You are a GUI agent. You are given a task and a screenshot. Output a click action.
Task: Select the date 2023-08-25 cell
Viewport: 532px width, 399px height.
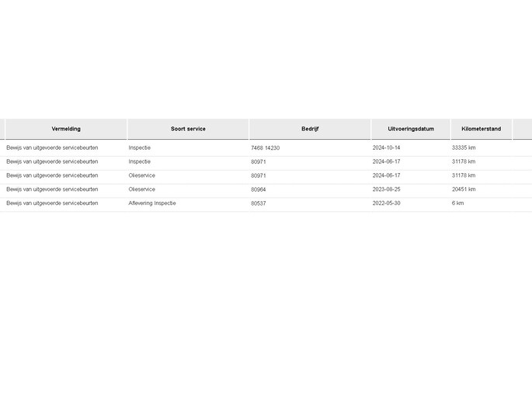(384, 189)
